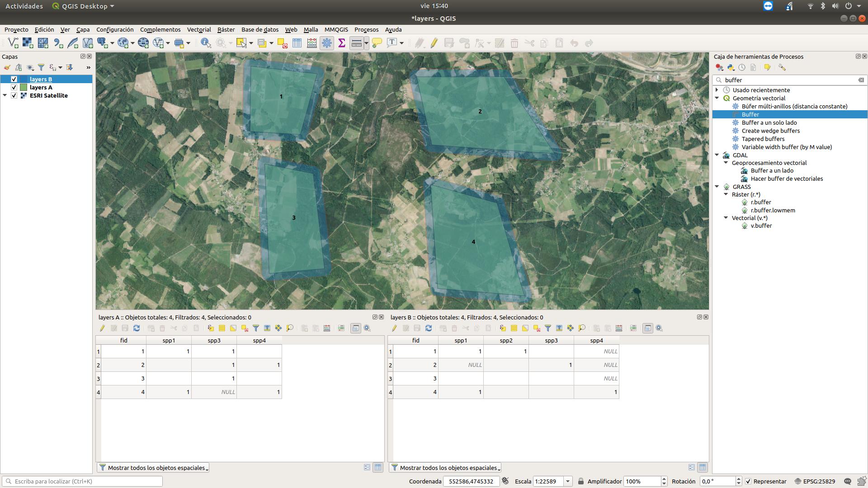Open Escala scale dropdown
Image resolution: width=868 pixels, height=488 pixels.
(x=568, y=481)
